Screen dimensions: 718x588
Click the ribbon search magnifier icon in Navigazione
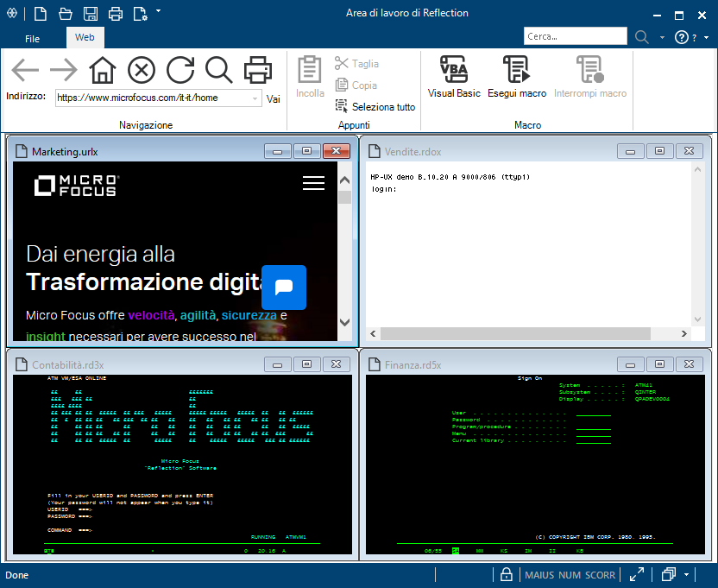pos(219,70)
